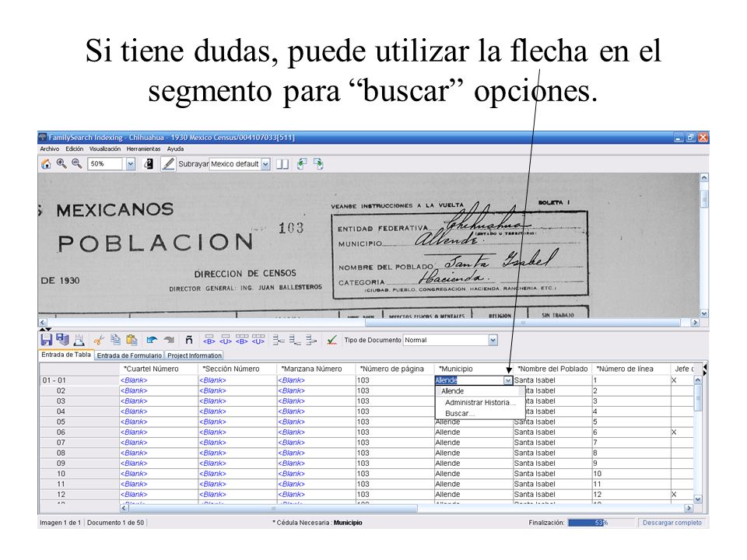
Task: Click the 50% zoom input field
Action: pyautogui.click(x=105, y=164)
